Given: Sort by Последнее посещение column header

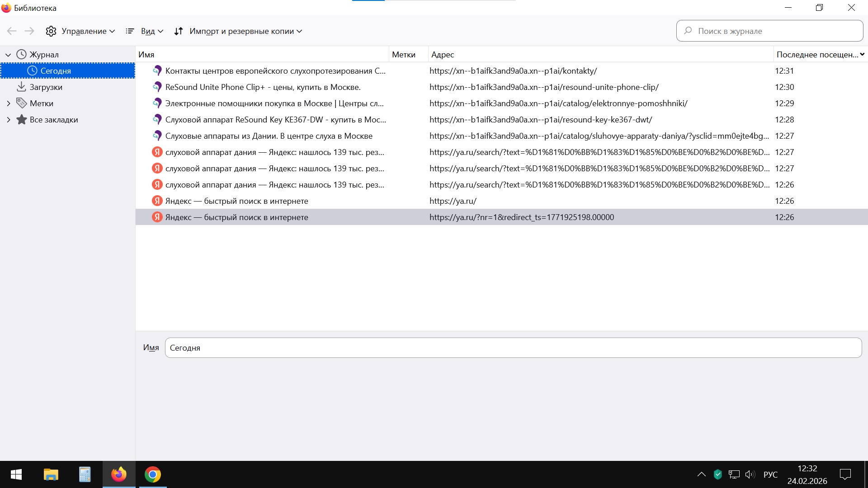Looking at the screenshot, I should 816,54.
